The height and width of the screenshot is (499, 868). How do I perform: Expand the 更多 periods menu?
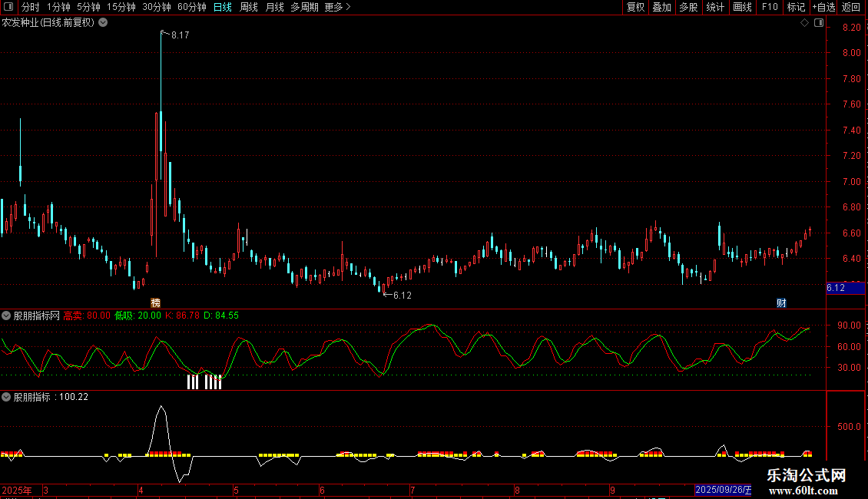pyautogui.click(x=337, y=7)
